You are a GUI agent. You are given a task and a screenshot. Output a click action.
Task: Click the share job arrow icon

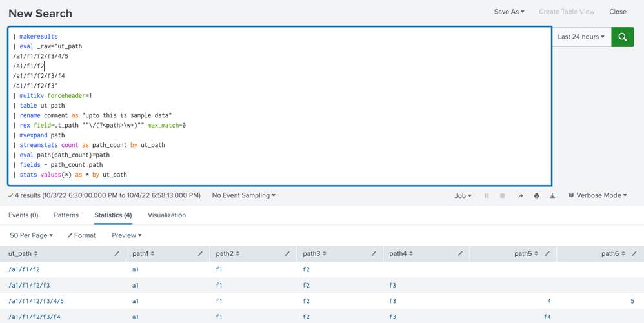pos(520,195)
